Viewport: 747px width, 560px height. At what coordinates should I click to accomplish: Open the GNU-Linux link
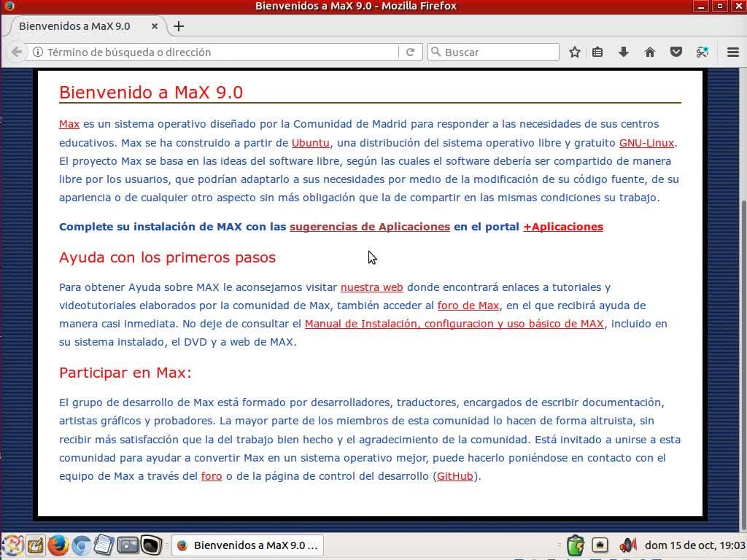click(646, 143)
